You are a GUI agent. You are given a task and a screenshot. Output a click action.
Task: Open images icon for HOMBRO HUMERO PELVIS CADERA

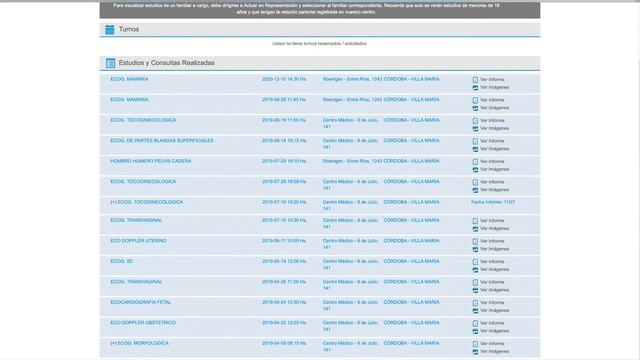point(475,169)
